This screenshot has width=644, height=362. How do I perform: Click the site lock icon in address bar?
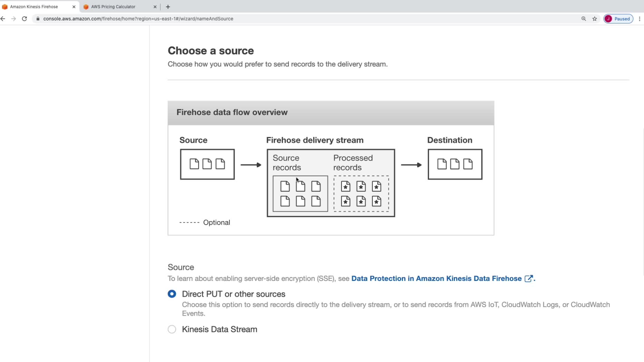[38, 19]
